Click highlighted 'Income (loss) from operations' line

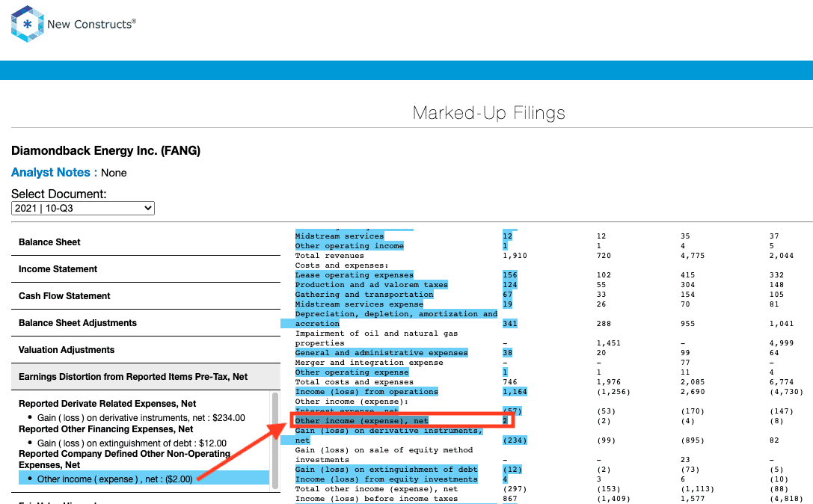pos(366,392)
